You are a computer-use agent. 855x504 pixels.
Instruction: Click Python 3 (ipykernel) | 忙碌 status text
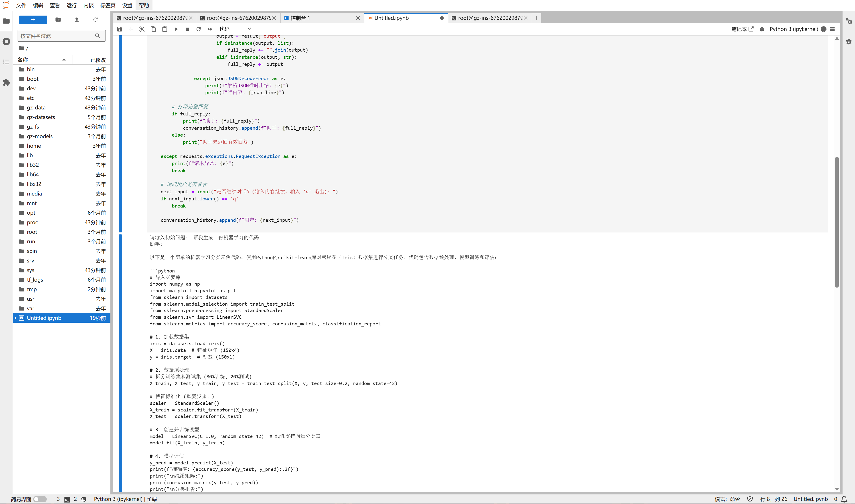pyautogui.click(x=125, y=499)
